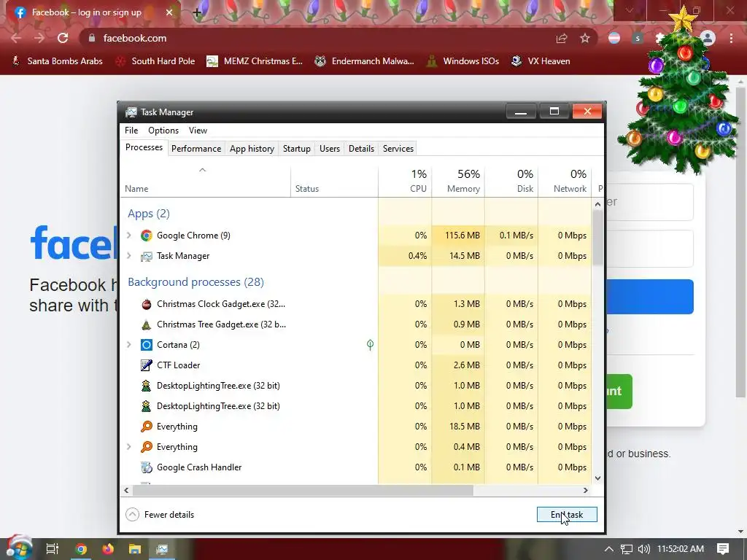Click the horizontal scrollbar right arrow

point(586,490)
